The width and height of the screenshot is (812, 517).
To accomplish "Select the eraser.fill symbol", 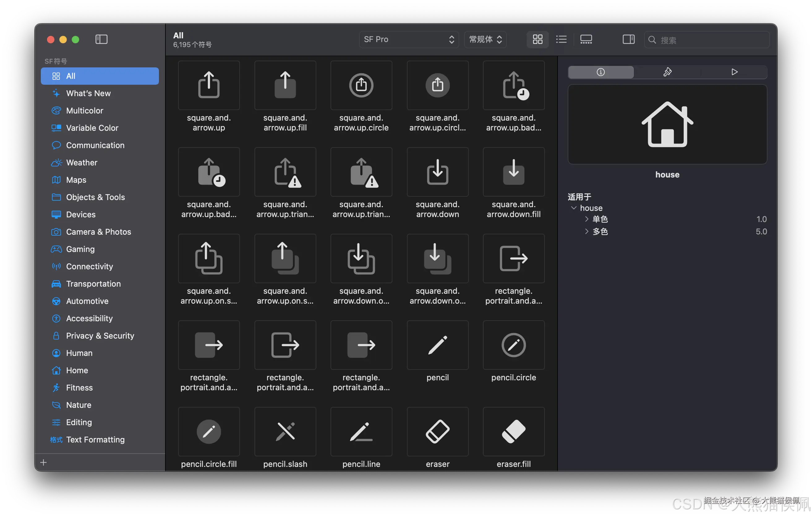I will coord(513,431).
